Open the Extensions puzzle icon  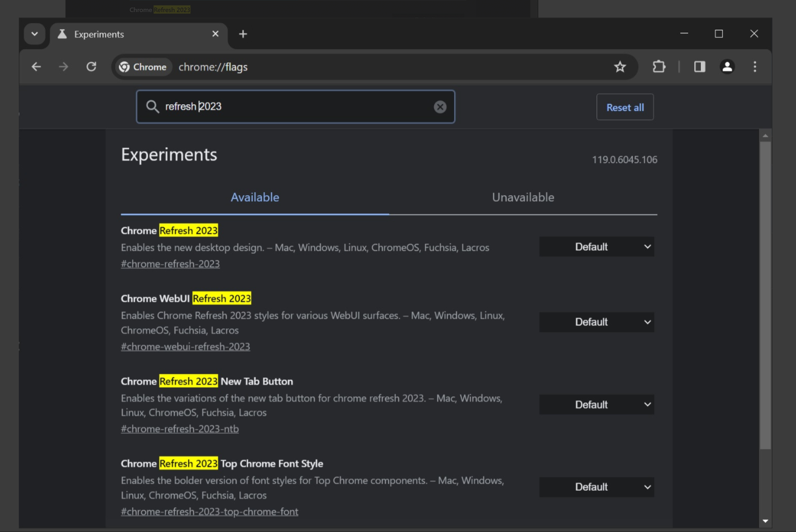659,67
